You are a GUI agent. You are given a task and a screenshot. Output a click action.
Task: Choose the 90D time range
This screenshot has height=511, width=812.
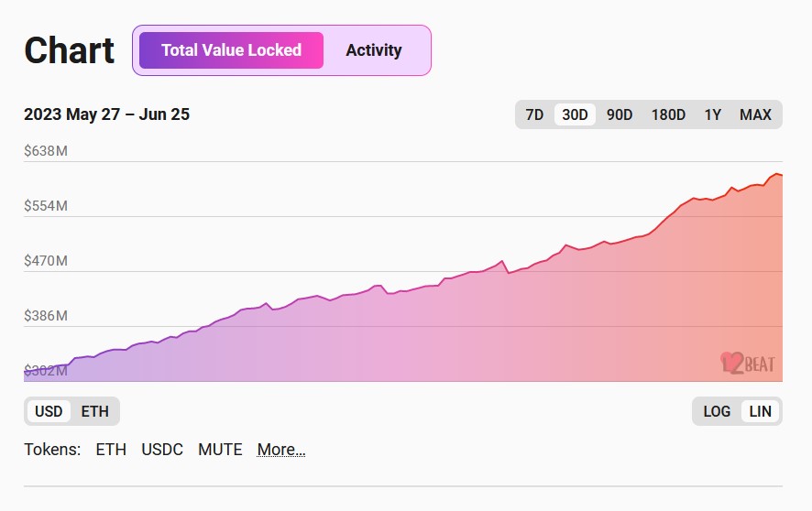click(620, 114)
